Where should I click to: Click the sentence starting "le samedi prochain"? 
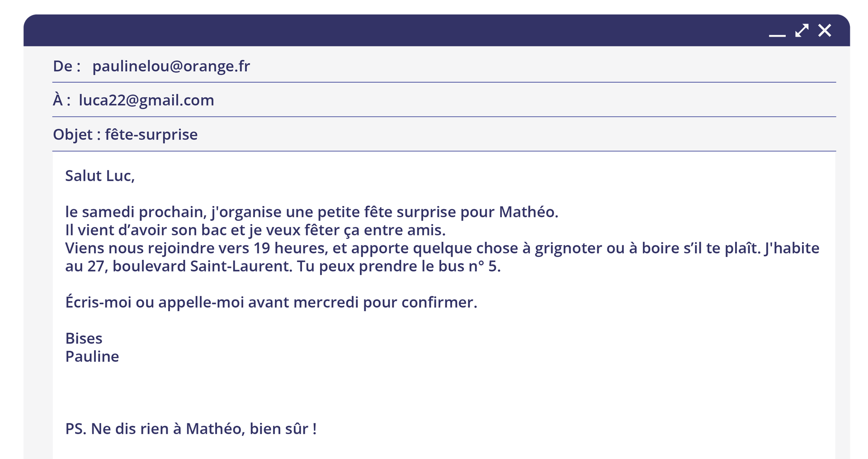tap(311, 212)
